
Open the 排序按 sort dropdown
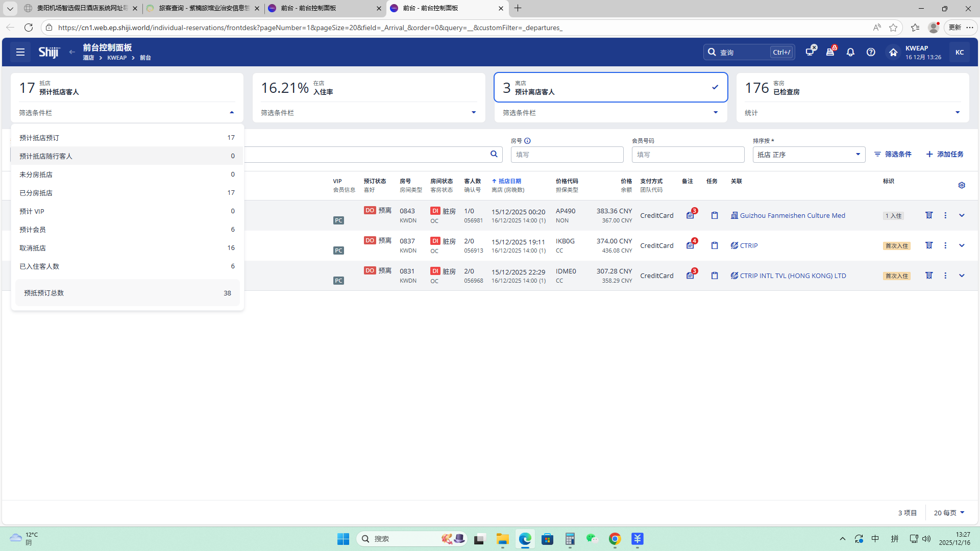tap(808, 155)
